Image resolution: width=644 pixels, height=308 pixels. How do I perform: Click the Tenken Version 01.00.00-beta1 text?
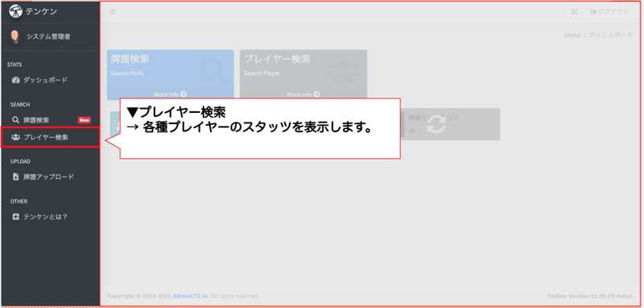click(x=590, y=296)
